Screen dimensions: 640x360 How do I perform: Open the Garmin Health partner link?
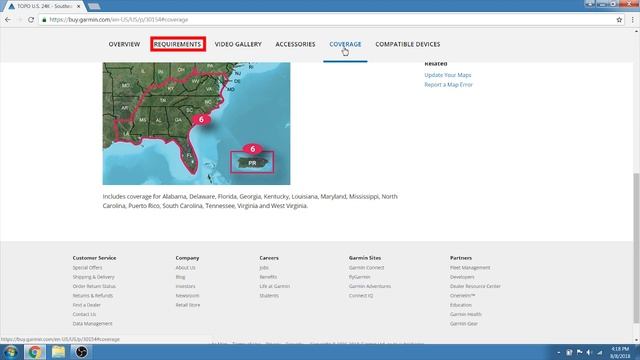pos(466,314)
